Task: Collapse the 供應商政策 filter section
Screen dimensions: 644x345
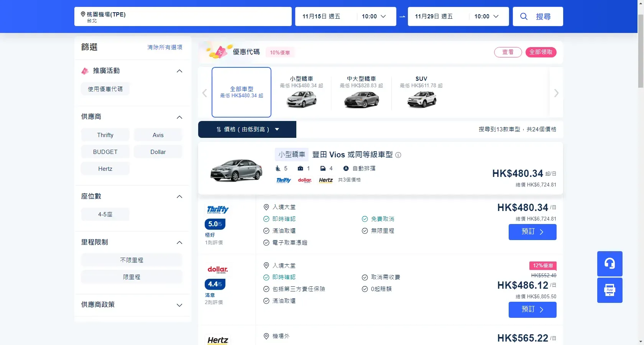Action: pos(179,305)
